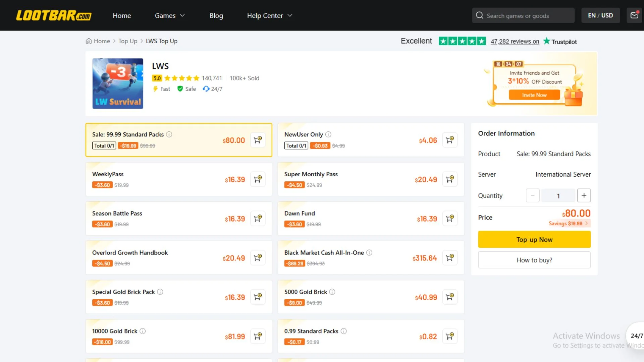Show info for NewUser Only
Image resolution: width=644 pixels, height=362 pixels.
point(328,134)
